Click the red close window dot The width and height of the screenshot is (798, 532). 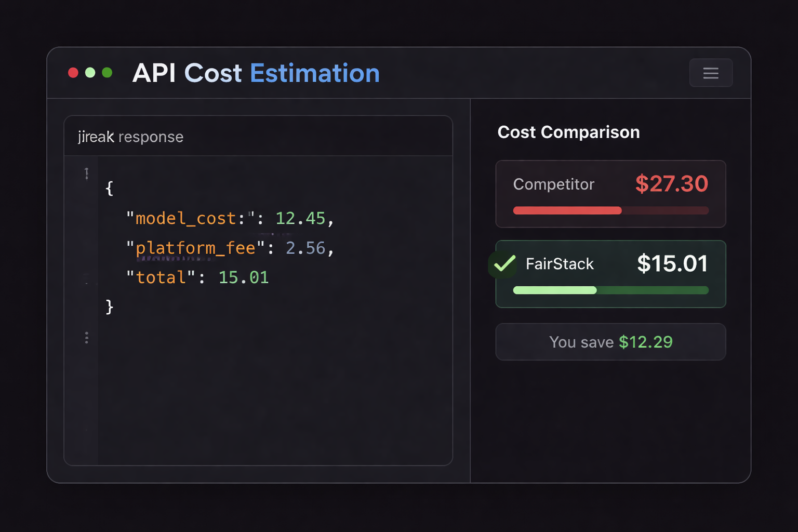pos(73,73)
